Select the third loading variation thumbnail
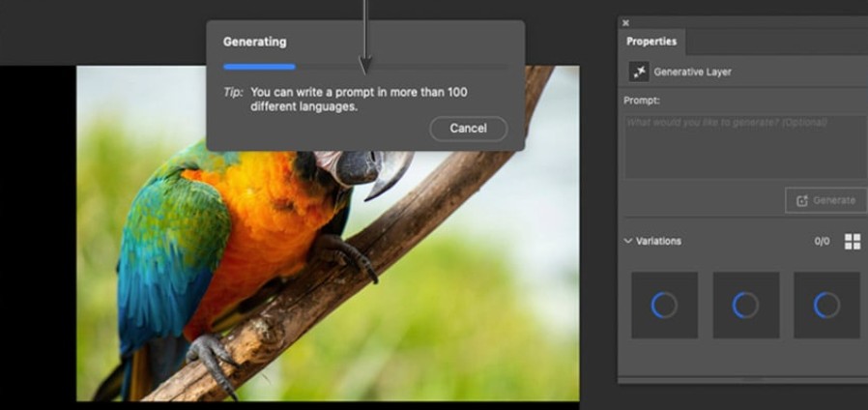 coord(826,306)
